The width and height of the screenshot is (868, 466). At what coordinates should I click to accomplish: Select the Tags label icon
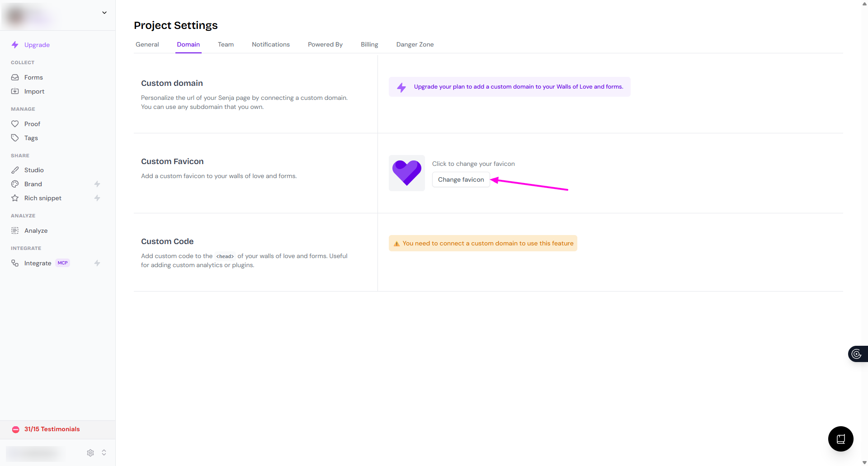pyautogui.click(x=15, y=138)
